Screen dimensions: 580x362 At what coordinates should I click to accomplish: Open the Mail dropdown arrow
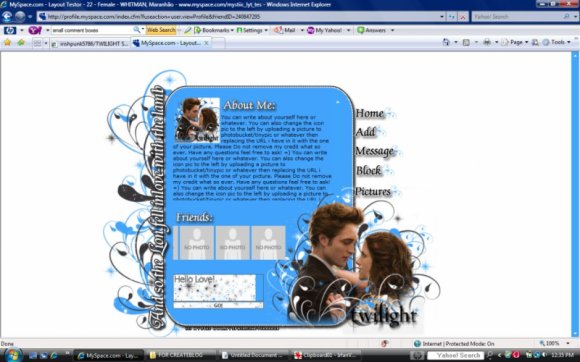pyautogui.click(x=302, y=30)
